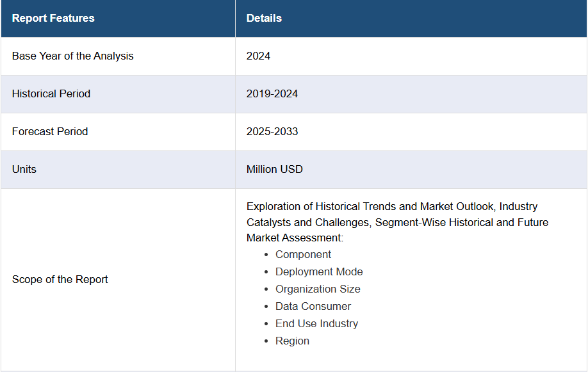Click the Report Features column header
The height and width of the screenshot is (372, 588).
(53, 18)
